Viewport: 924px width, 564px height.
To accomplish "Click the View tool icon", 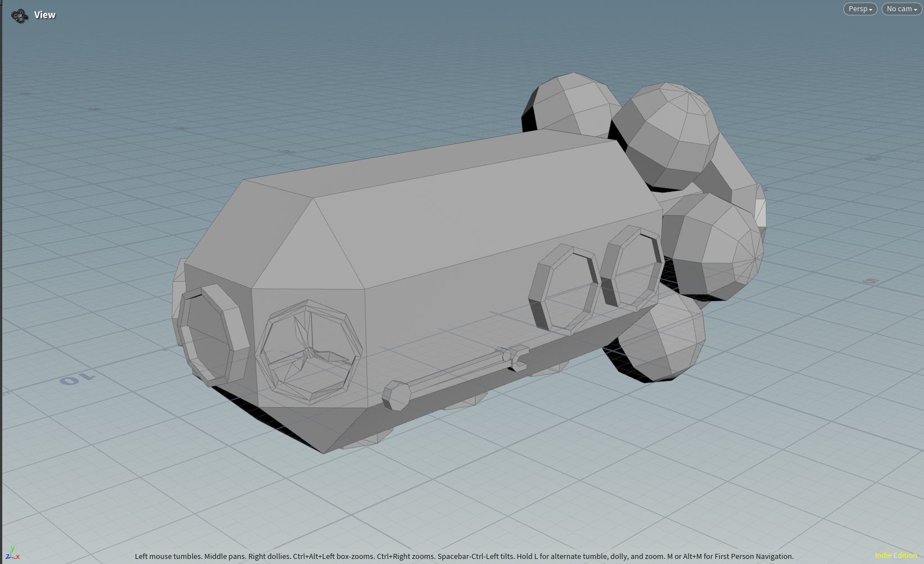I will pyautogui.click(x=20, y=16).
